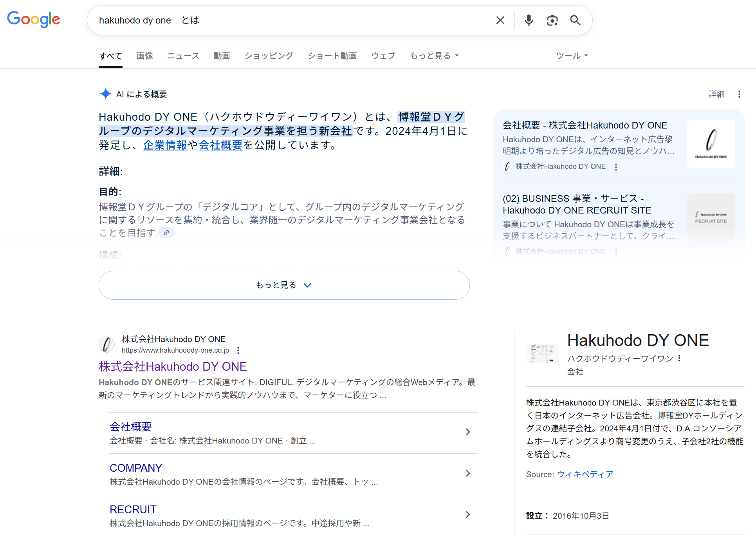Click 株式会社Hakuhodo DY ONE result title
Viewport: 756px width, 536px height.
tap(173, 367)
